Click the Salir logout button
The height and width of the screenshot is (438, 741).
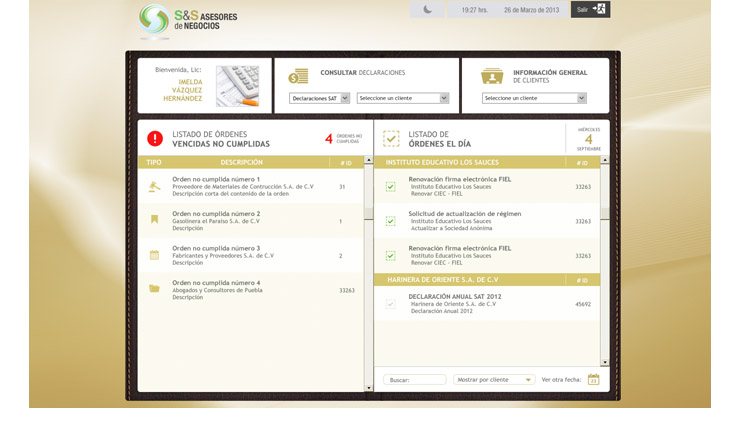pos(590,10)
